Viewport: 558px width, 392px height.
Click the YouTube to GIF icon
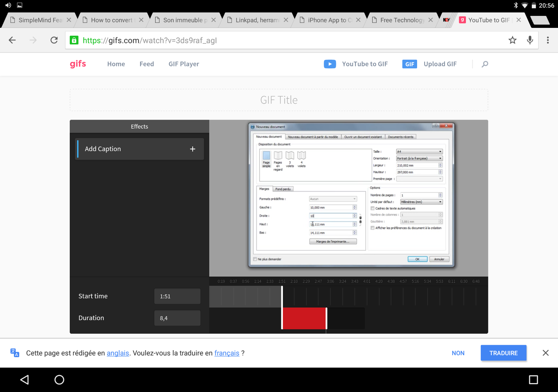[330, 64]
